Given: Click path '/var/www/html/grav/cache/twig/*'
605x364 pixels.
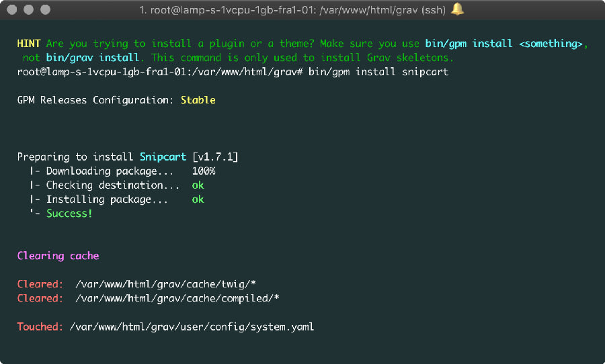Looking at the screenshot, I should click(166, 285).
